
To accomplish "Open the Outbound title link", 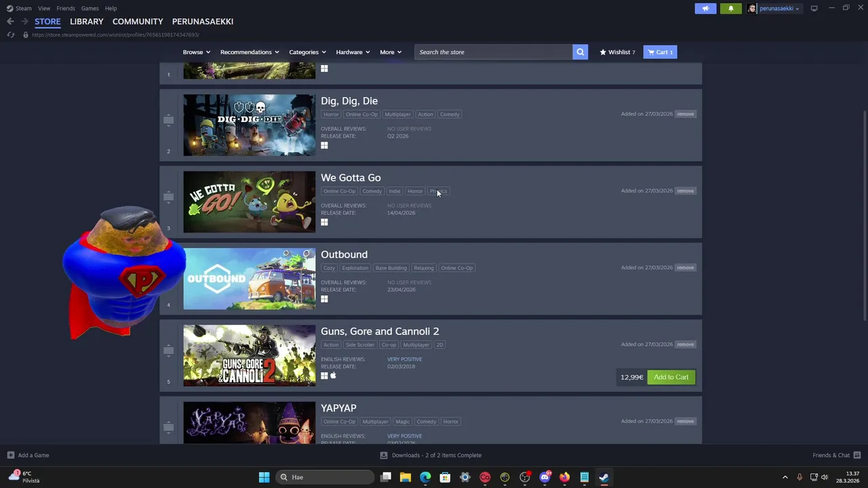I will pos(344,254).
